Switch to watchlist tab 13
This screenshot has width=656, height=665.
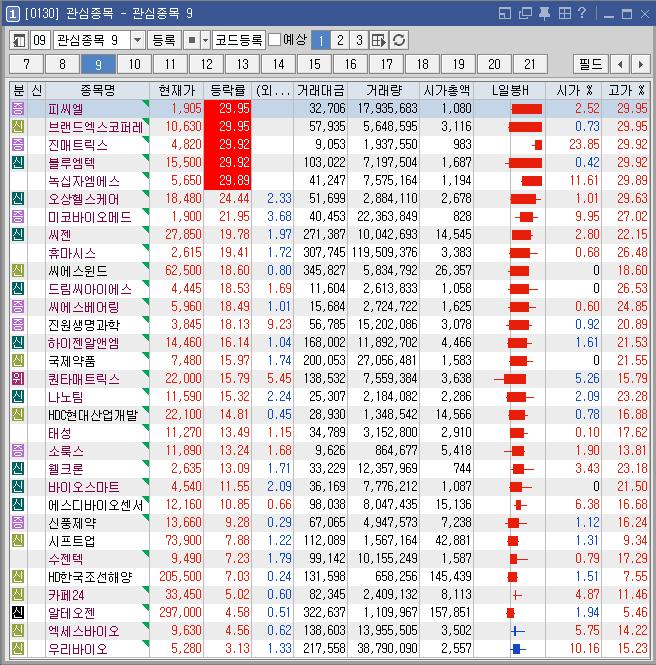(243, 64)
